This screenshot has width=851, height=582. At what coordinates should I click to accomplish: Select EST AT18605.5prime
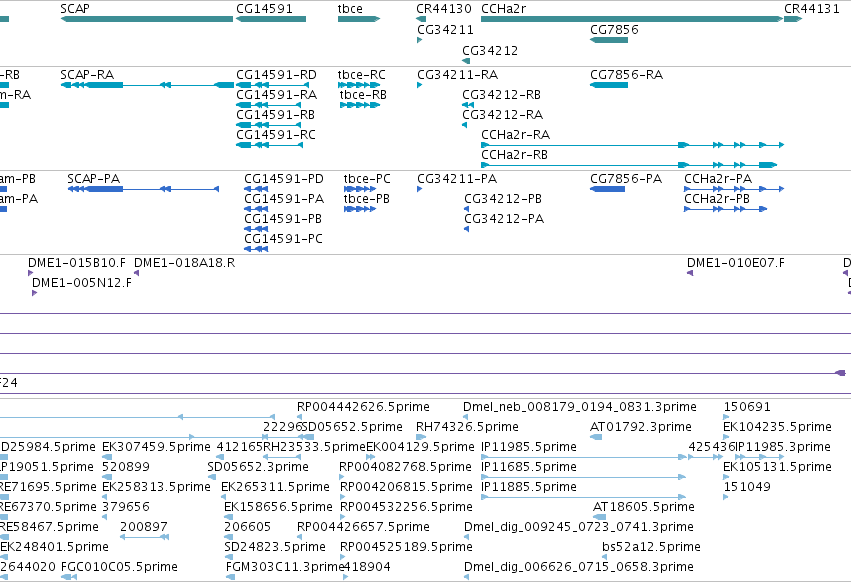point(644,508)
